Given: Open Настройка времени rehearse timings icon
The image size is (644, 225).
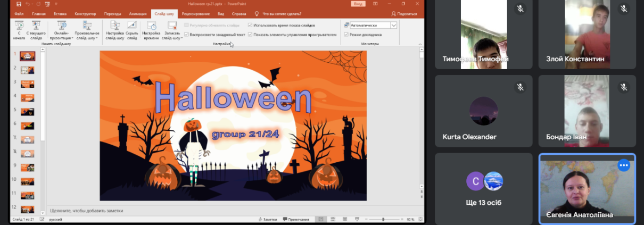Looking at the screenshot, I should [x=151, y=27].
